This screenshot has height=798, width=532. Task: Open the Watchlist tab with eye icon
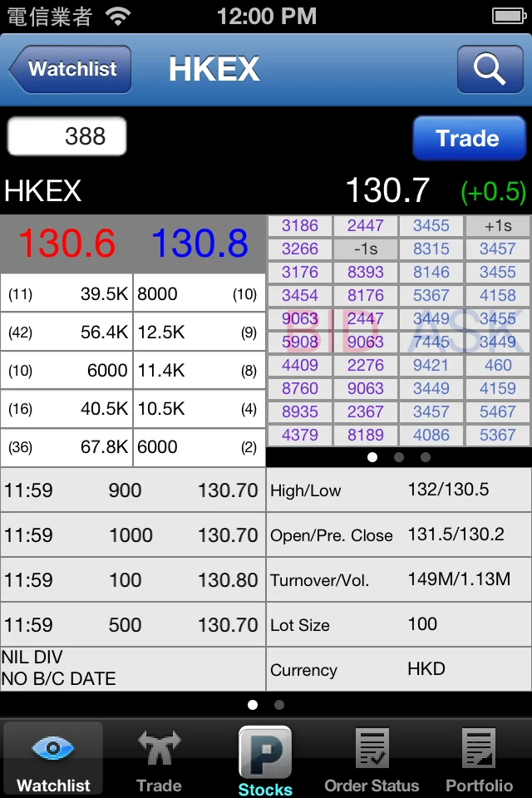(x=53, y=758)
